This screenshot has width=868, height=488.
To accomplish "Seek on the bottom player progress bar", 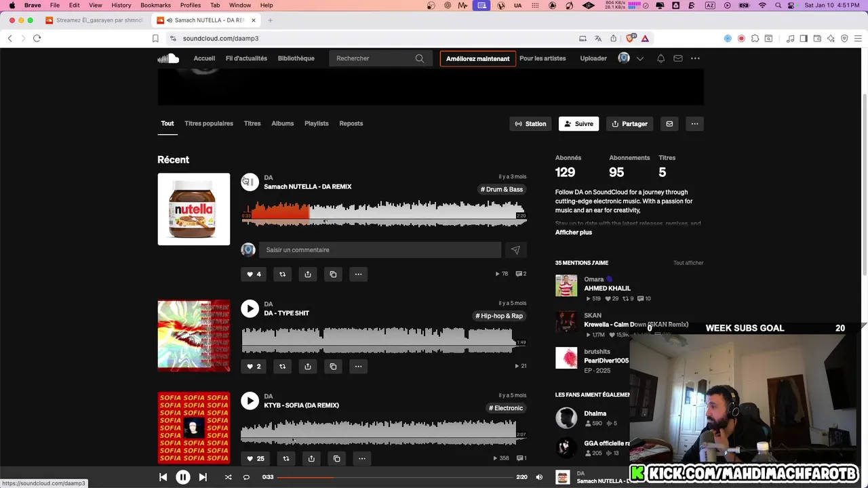I will (396, 477).
